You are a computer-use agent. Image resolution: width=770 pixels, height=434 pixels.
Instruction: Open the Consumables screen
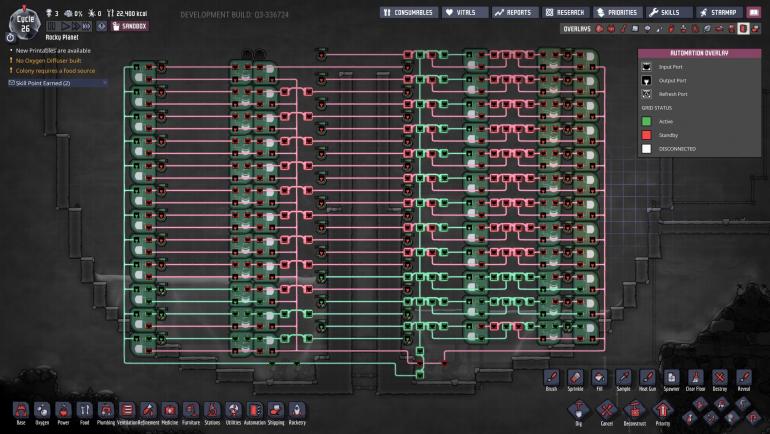(409, 12)
